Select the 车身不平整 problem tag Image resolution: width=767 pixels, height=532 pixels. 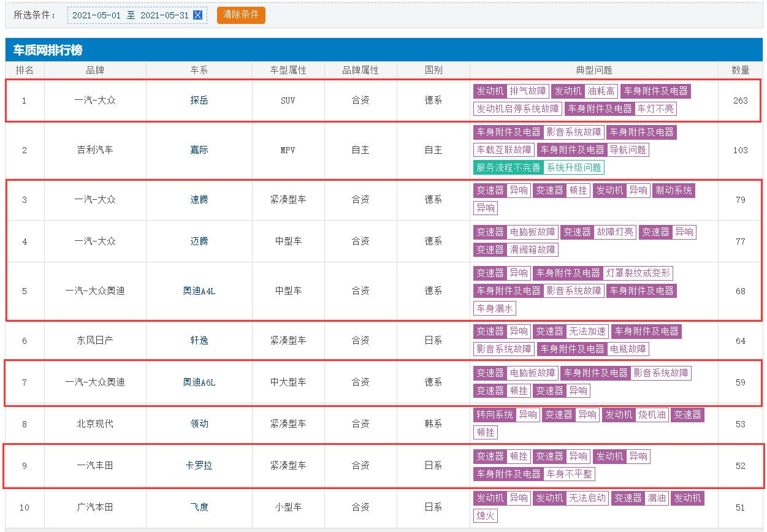tap(569, 474)
